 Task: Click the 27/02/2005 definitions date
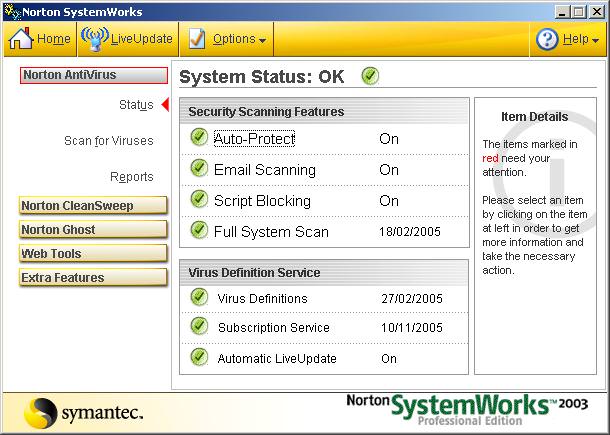[x=412, y=298]
